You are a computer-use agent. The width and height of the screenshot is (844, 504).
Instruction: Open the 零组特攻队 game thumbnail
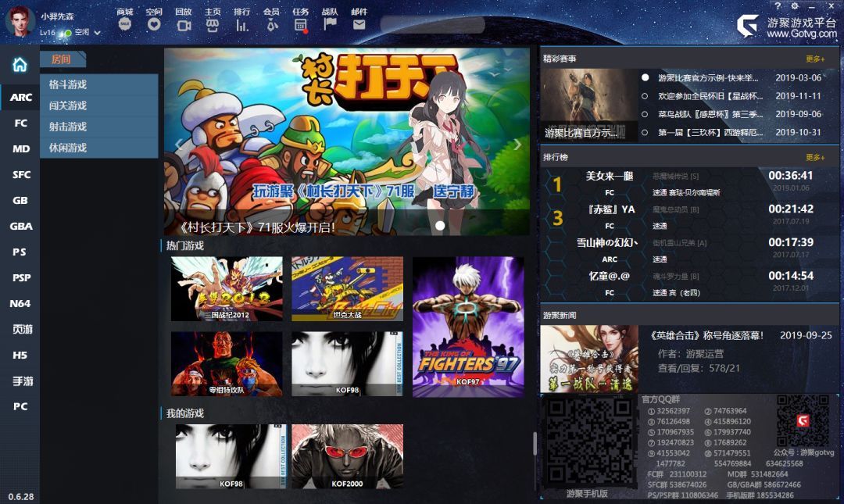(227, 364)
